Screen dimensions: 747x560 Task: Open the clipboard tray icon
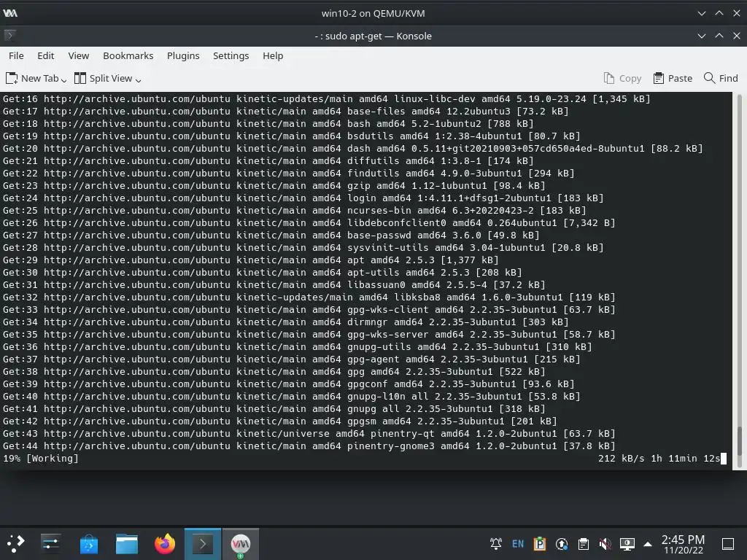[583, 543]
